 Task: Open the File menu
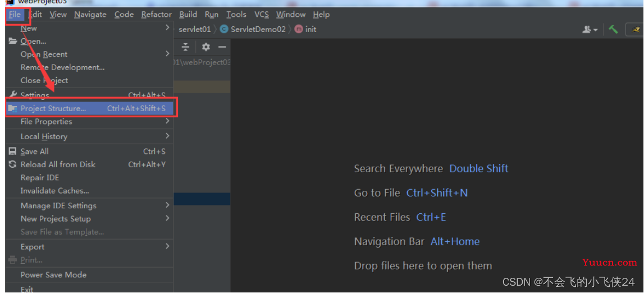click(15, 15)
